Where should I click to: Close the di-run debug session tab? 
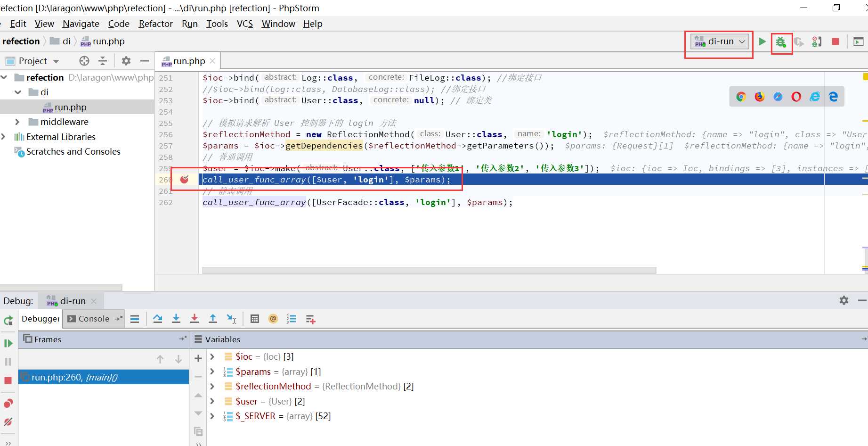click(94, 301)
